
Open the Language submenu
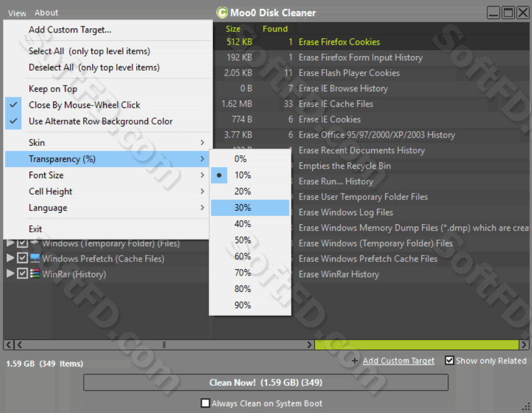[x=107, y=208]
